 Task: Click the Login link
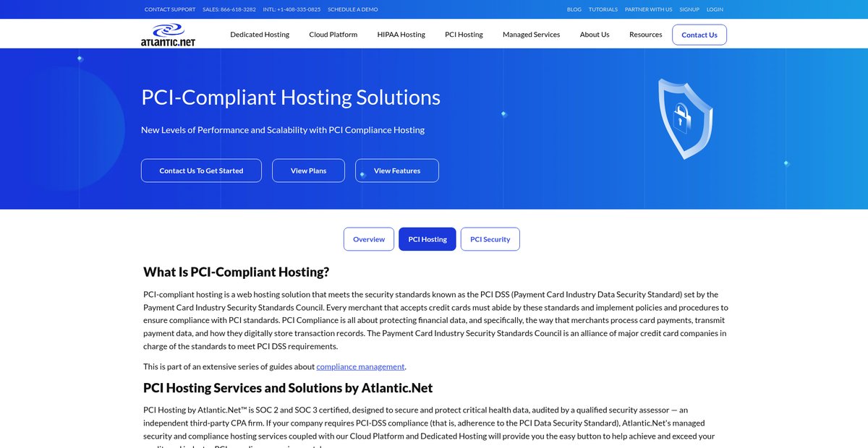715,9
